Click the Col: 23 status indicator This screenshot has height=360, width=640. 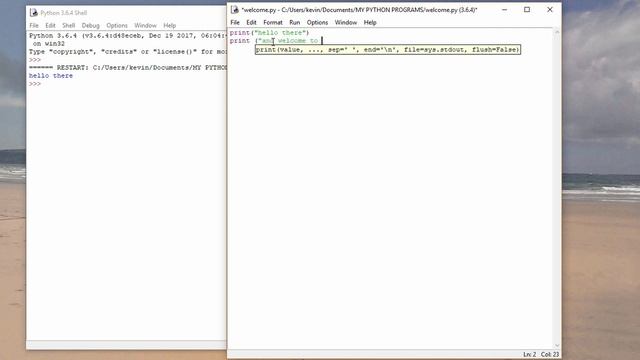550,354
